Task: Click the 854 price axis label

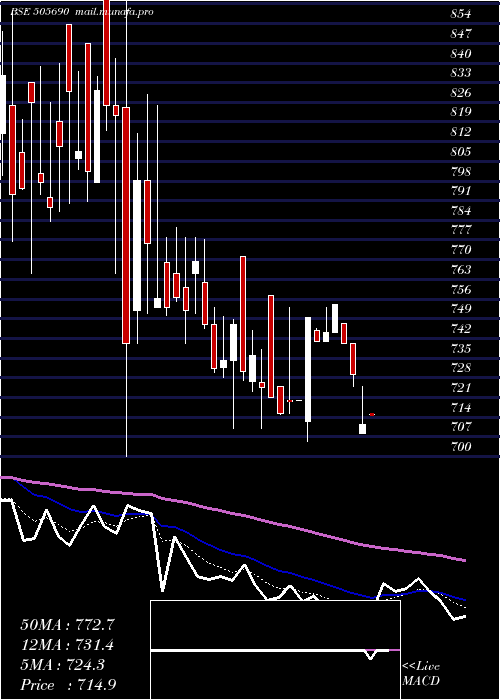Action: [x=461, y=14]
